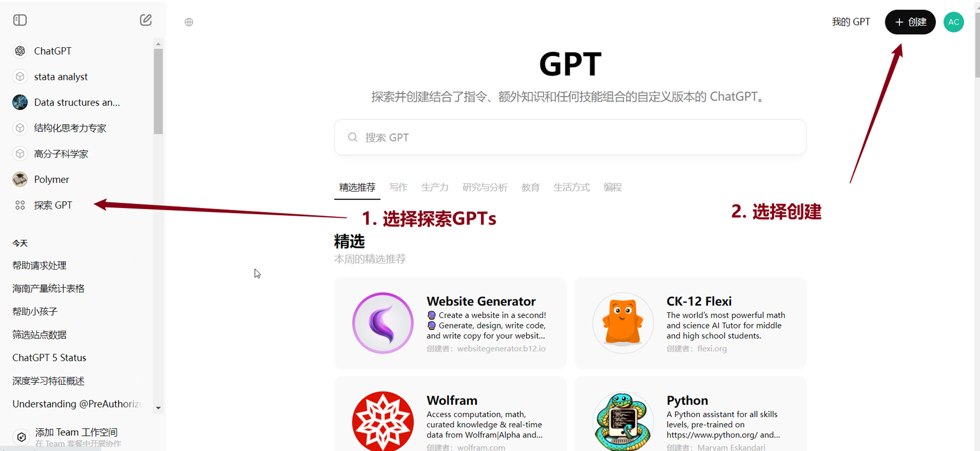Click the stata analyst cube icon
980x451 pixels.
(x=20, y=77)
